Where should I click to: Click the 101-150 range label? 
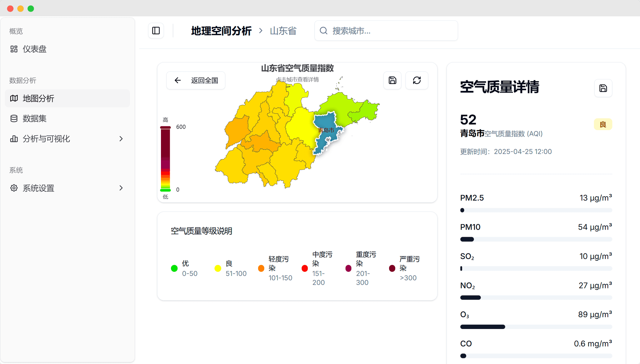pos(280,278)
